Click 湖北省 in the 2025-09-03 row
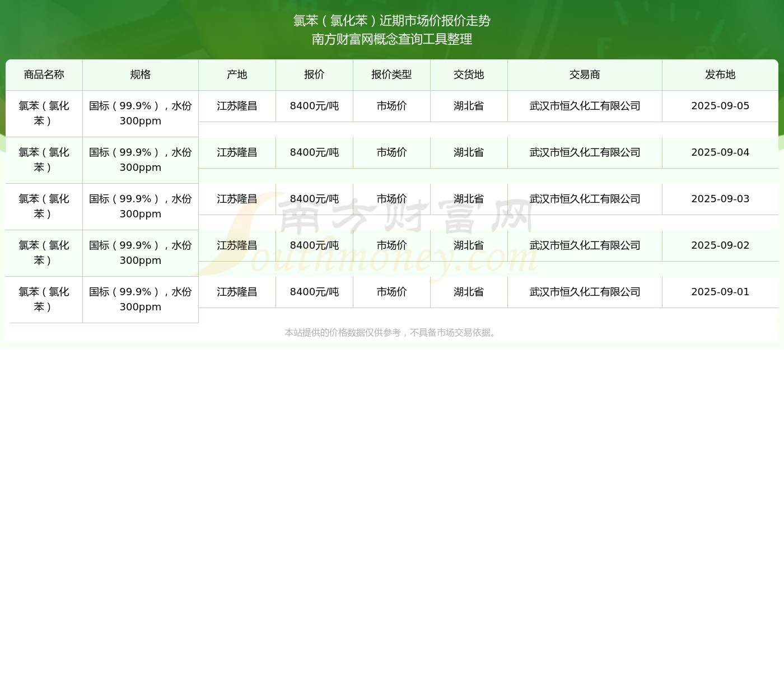 point(469,199)
